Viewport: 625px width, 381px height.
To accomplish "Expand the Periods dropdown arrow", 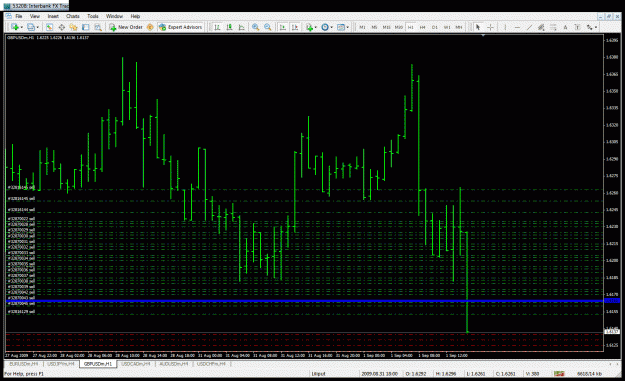I will tap(332, 27).
